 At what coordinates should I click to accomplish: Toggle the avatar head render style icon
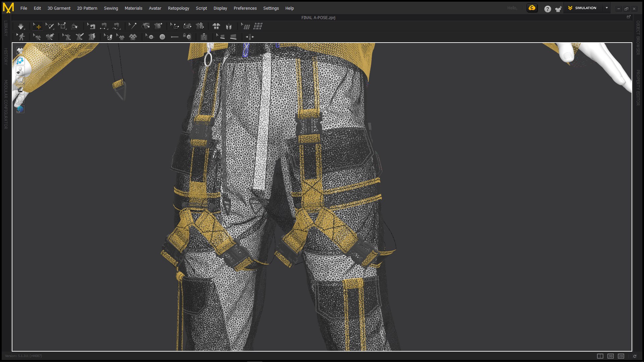(x=20, y=100)
